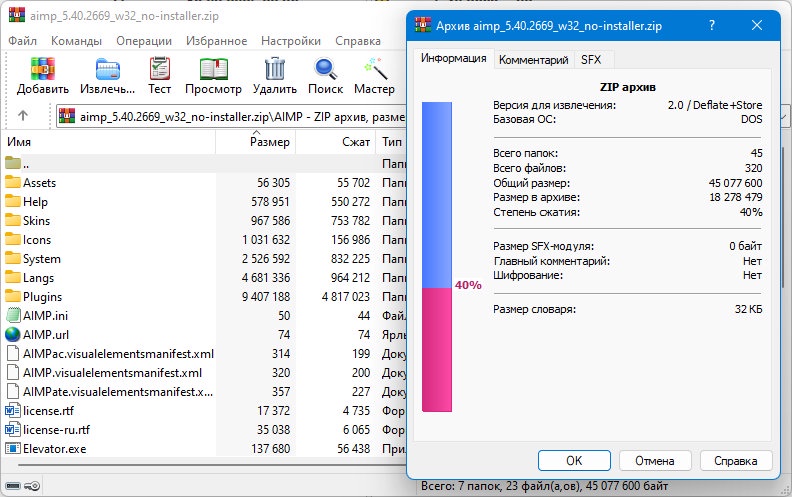The width and height of the screenshot is (792, 497).
Task: Select the Langs folder icon
Action: coord(13,277)
